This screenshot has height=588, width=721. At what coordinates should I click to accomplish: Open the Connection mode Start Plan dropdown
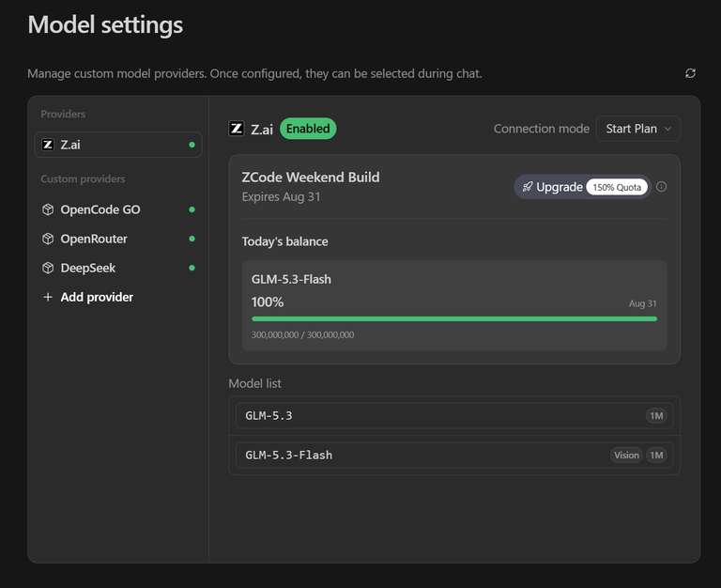tap(637, 129)
